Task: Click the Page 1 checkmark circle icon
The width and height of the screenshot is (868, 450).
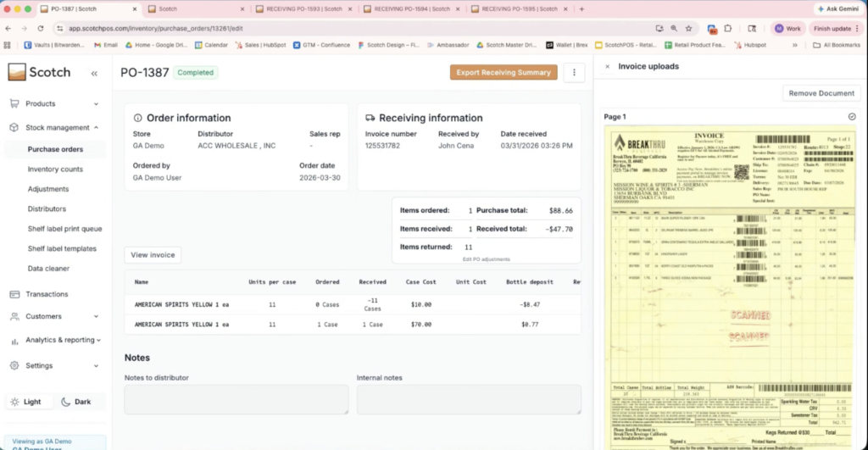Action: click(852, 117)
